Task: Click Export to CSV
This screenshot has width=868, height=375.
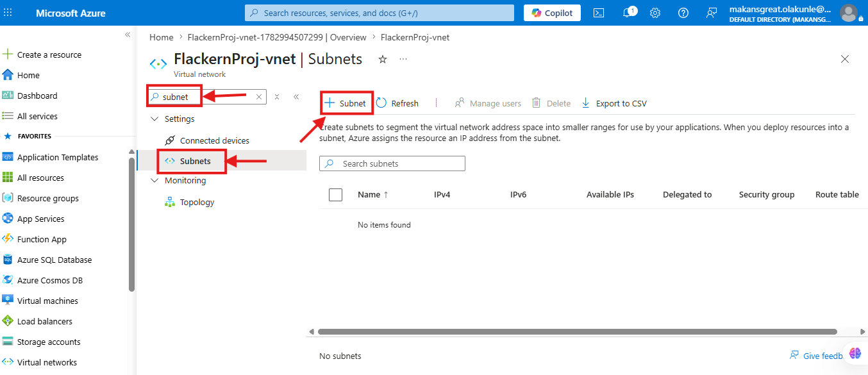Action: (614, 103)
